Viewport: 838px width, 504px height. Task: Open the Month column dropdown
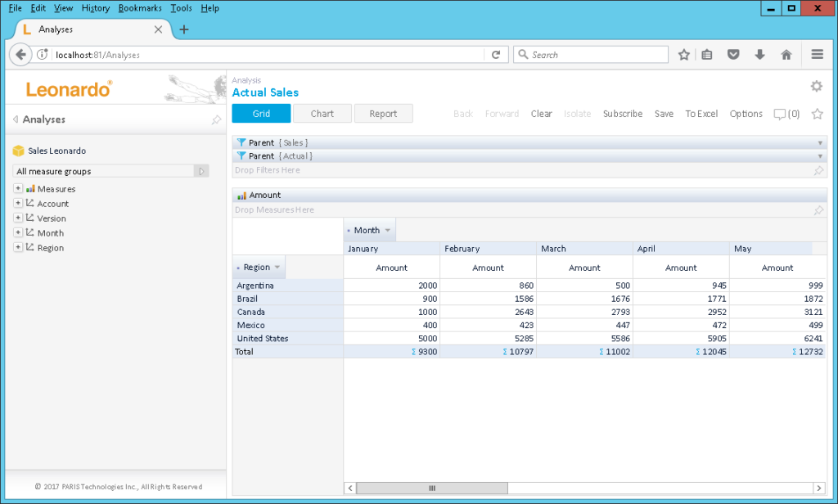pos(388,231)
